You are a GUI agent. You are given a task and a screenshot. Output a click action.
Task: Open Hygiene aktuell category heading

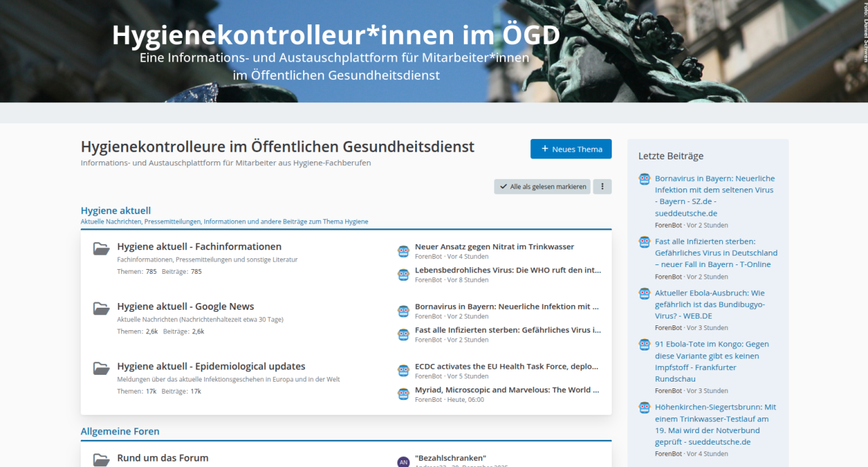pos(115,211)
